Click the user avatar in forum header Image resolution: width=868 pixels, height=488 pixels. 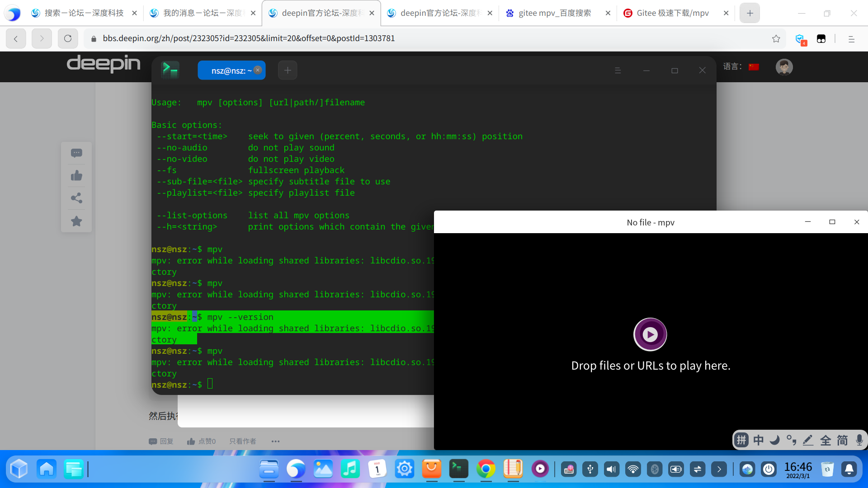click(x=784, y=67)
